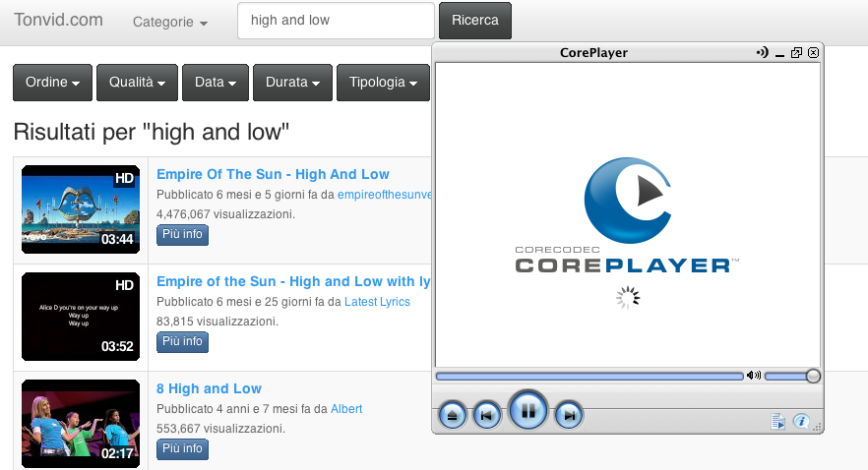
Task: Skip to previous track in CorePlayer
Action: point(486,415)
